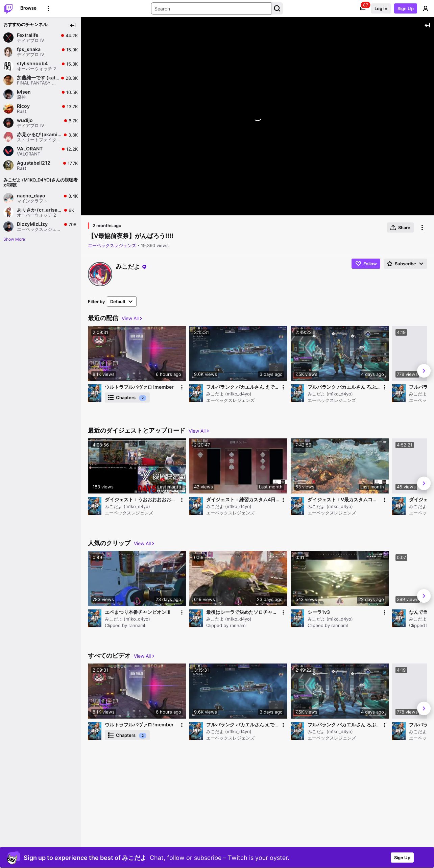Open options for フルパランク パカエルさん えで video in 最近の配信
Screen dimensions: 434x868
[x=283, y=387]
